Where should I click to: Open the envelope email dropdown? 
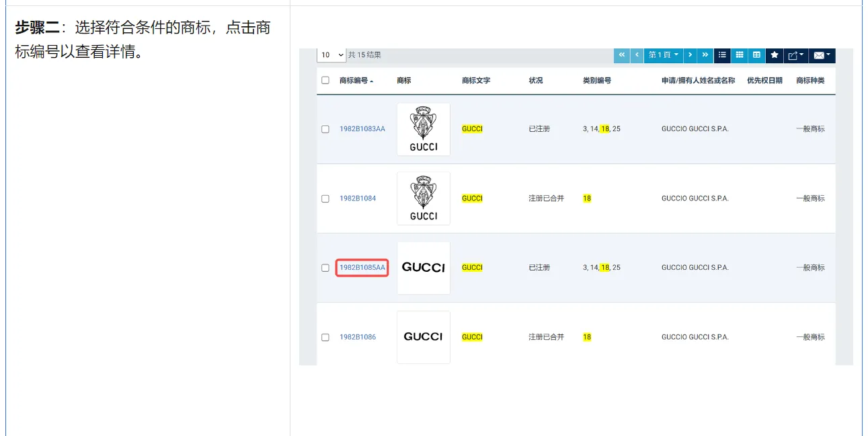[822, 55]
